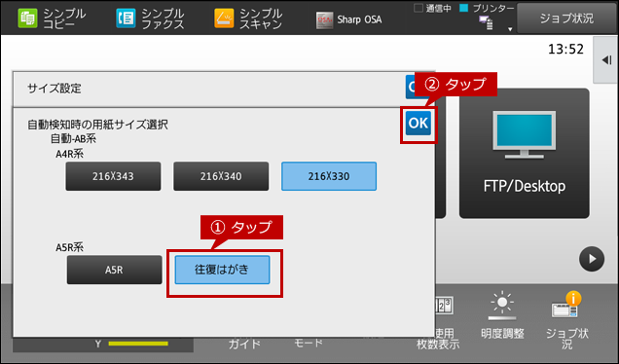Tap the プリンター status indicator
The width and height of the screenshot is (619, 364).
(x=488, y=8)
